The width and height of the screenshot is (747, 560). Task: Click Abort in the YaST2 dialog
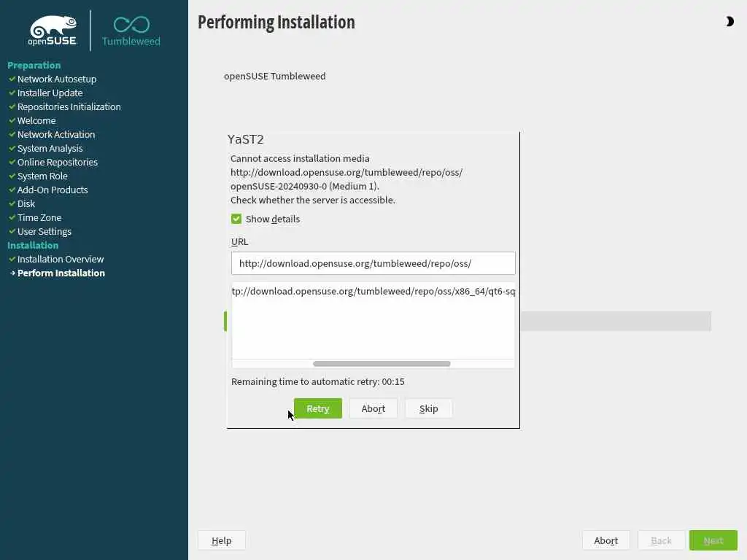click(373, 408)
